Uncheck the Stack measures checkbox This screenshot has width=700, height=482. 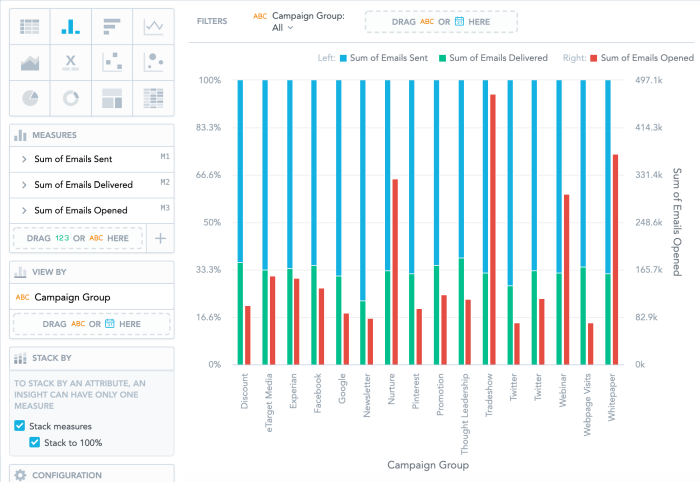click(21, 426)
